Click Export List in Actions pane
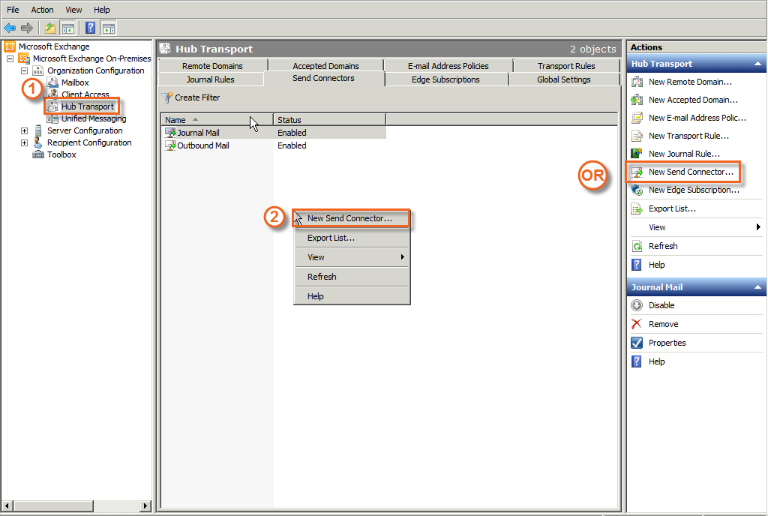 click(x=672, y=209)
